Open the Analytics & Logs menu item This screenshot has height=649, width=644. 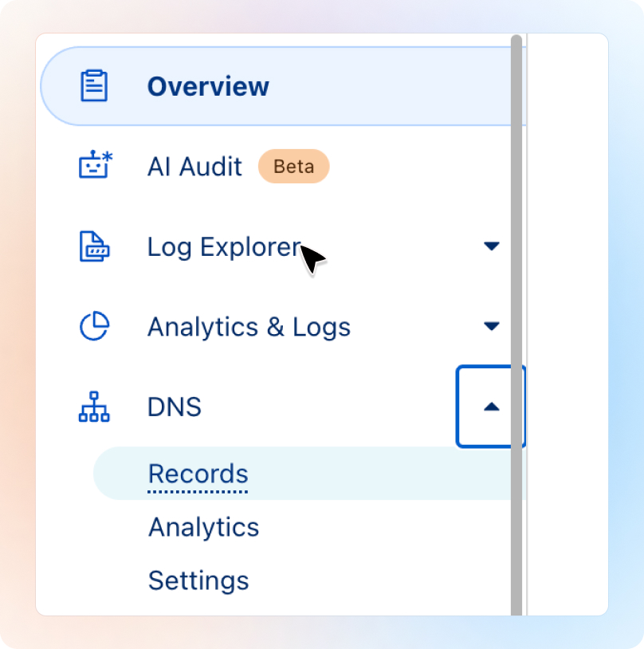pyautogui.click(x=249, y=327)
